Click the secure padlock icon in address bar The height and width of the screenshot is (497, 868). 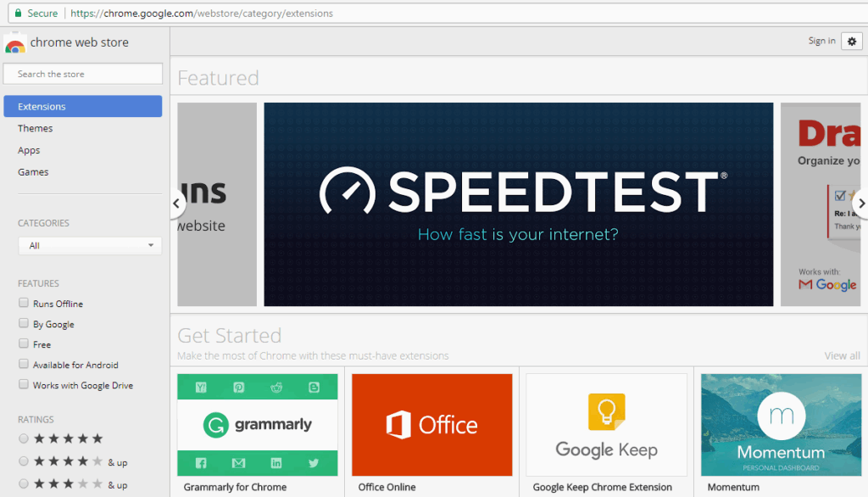coord(19,13)
